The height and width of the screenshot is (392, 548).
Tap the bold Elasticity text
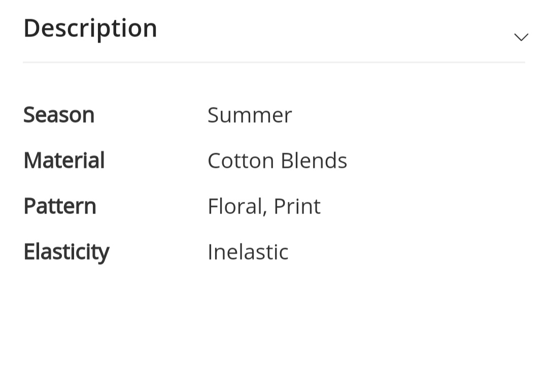point(66,252)
